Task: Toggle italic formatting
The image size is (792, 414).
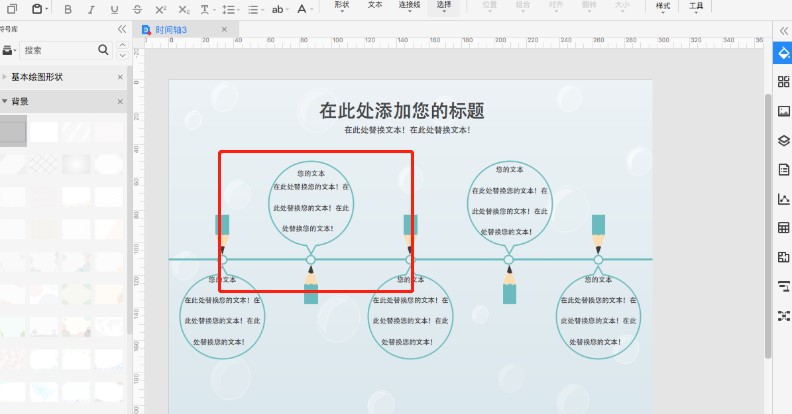Action: point(91,9)
